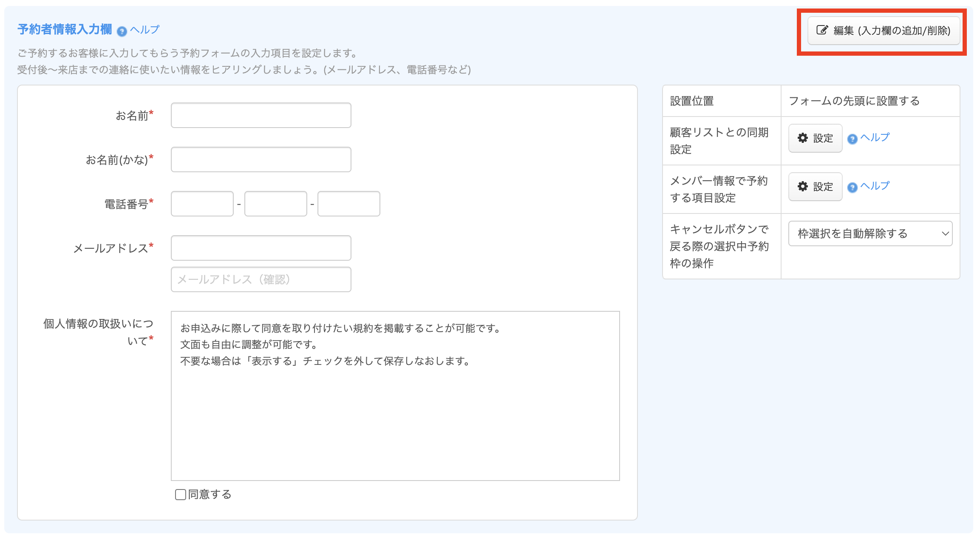Click the pencil edit icon in 編集 button
This screenshot has height=535, width=980.
coord(822,30)
